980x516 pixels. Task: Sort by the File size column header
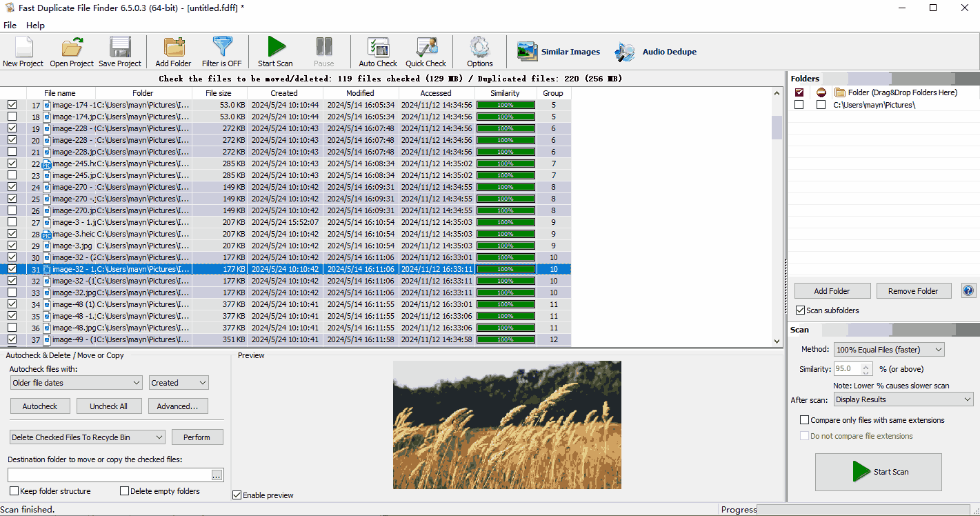click(x=219, y=93)
